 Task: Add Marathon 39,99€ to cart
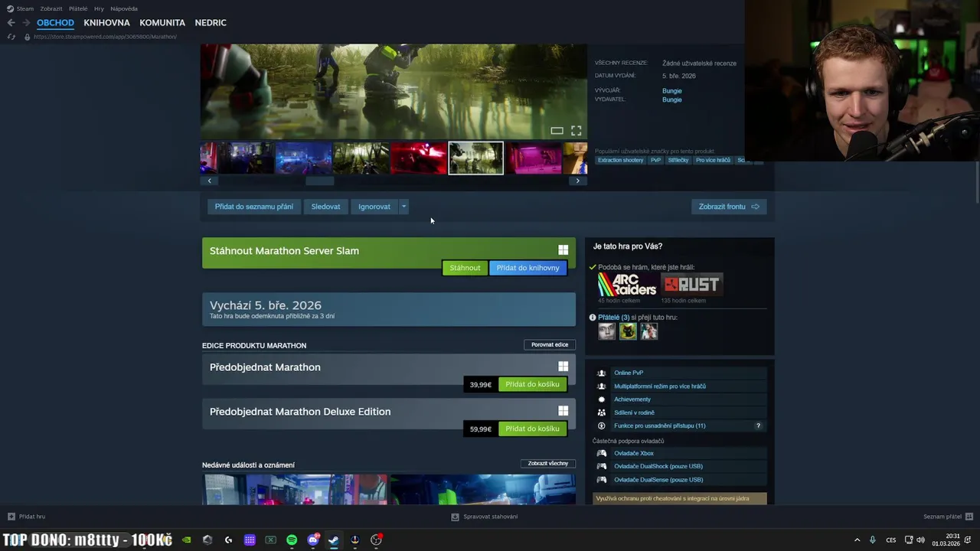pos(532,384)
